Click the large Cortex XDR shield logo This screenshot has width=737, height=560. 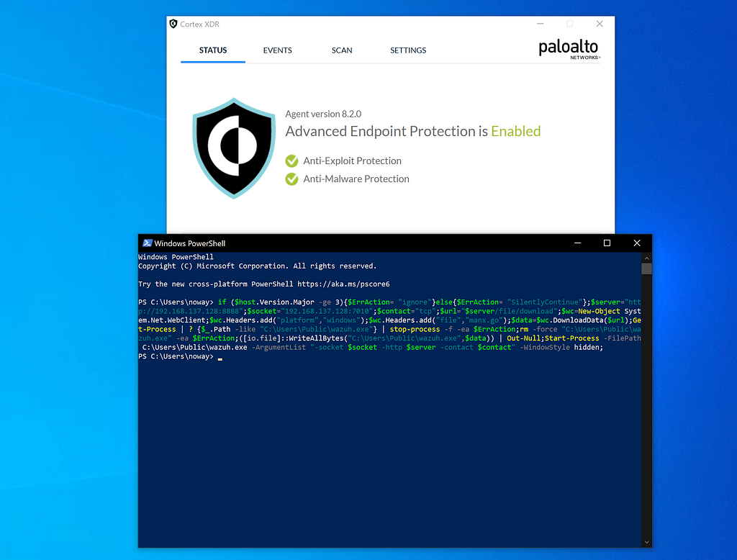coord(234,148)
